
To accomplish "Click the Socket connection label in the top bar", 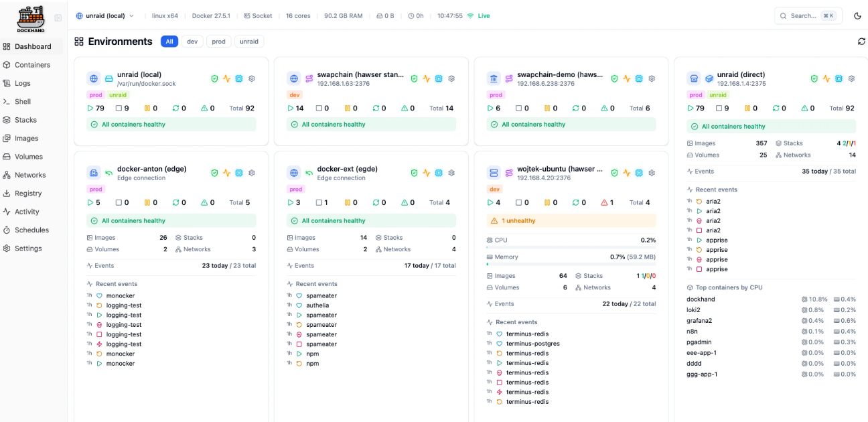I will pos(258,15).
